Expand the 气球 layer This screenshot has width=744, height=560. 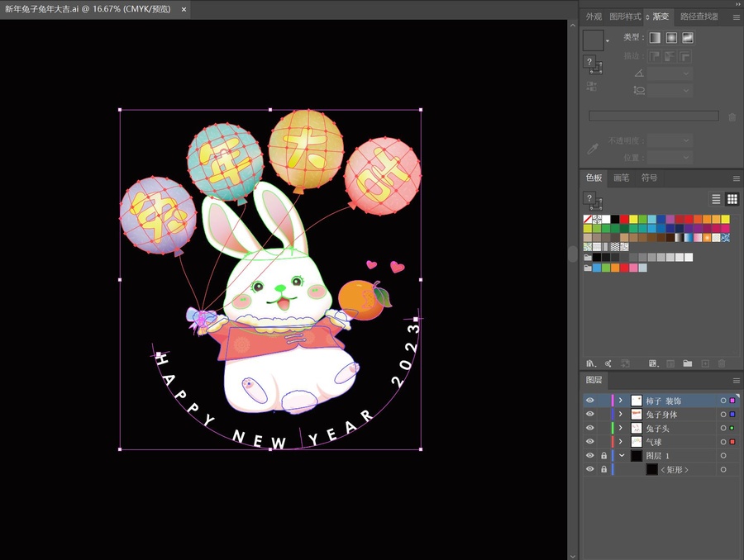620,442
